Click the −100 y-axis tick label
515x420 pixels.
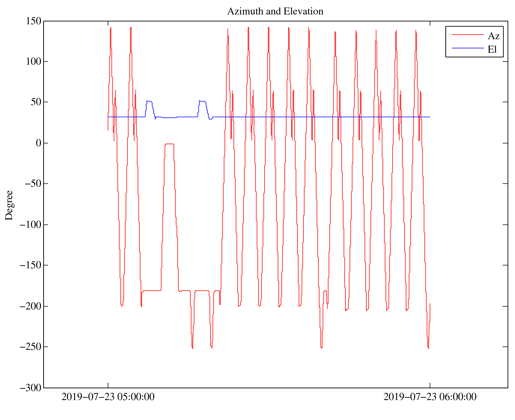pos(30,225)
